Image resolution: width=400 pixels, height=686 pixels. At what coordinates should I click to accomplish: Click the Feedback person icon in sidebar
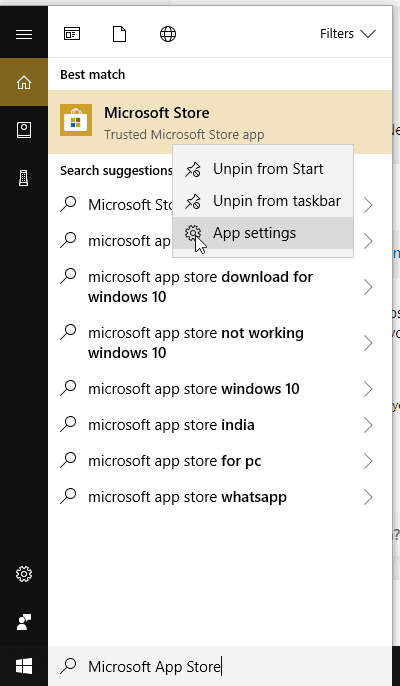click(24, 622)
